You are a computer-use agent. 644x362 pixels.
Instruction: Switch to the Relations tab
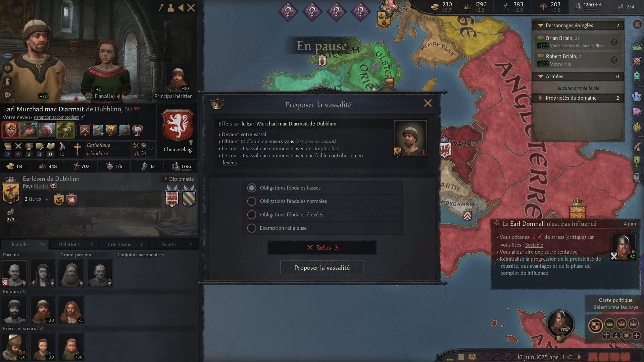click(76, 245)
